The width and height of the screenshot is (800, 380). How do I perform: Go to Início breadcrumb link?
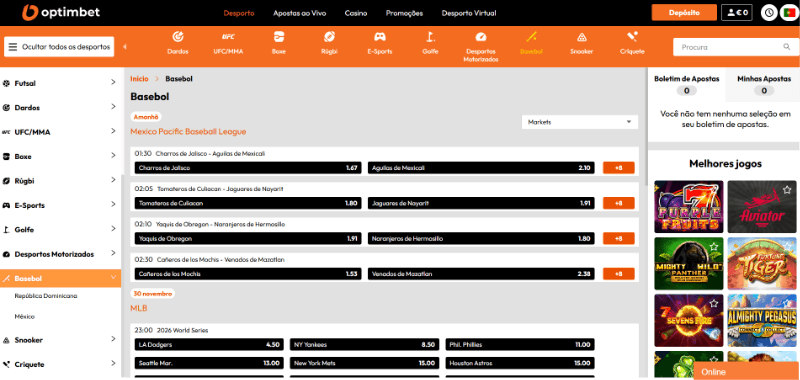click(139, 79)
